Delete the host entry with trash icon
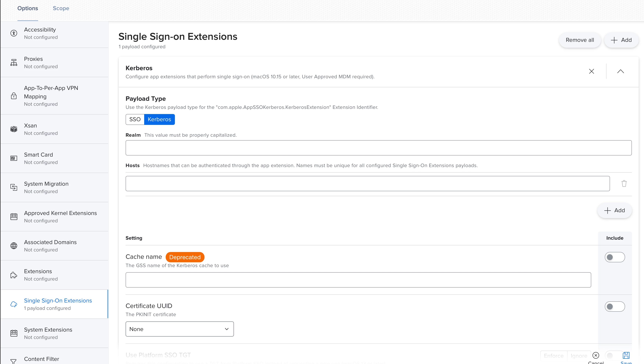644x364 pixels. coord(624,183)
